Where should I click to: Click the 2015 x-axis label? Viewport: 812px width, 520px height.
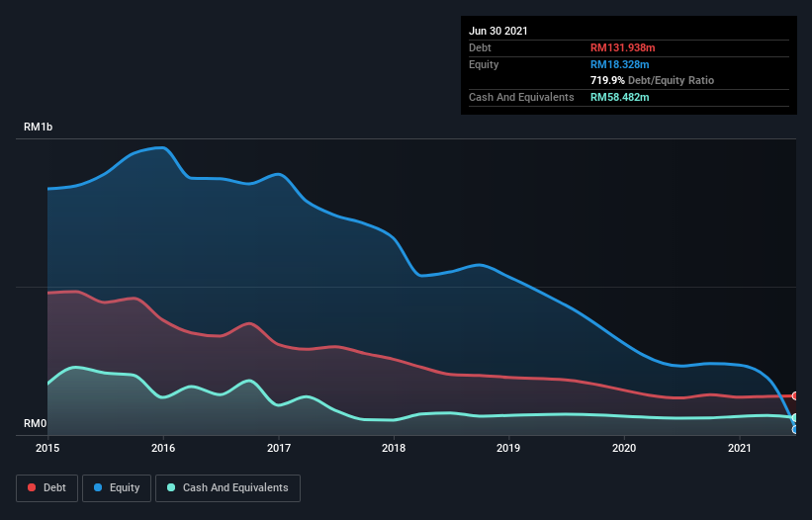coord(47,448)
